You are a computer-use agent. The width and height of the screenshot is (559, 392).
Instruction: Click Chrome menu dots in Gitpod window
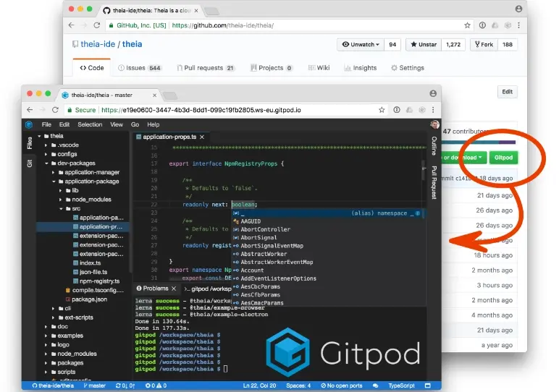point(433,110)
